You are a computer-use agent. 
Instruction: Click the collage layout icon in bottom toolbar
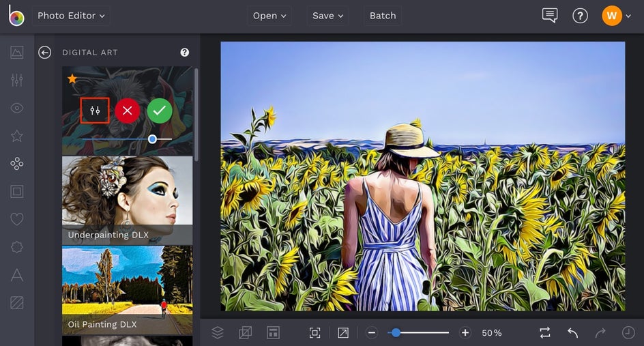click(273, 332)
